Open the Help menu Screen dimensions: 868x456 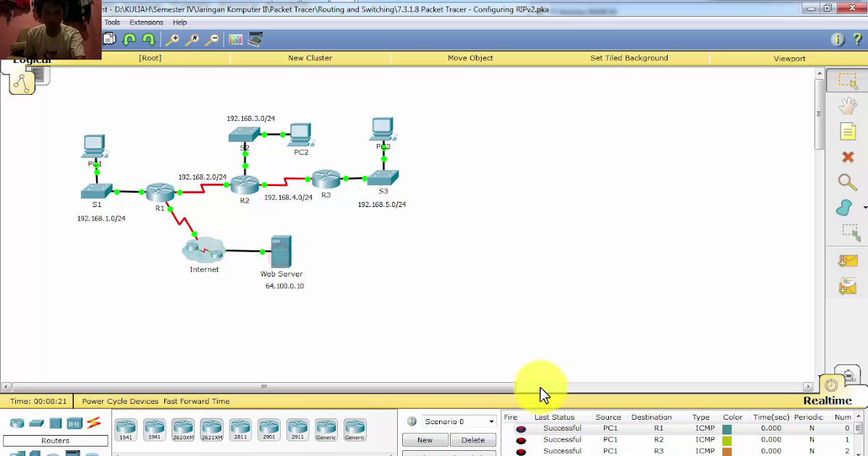click(x=179, y=22)
